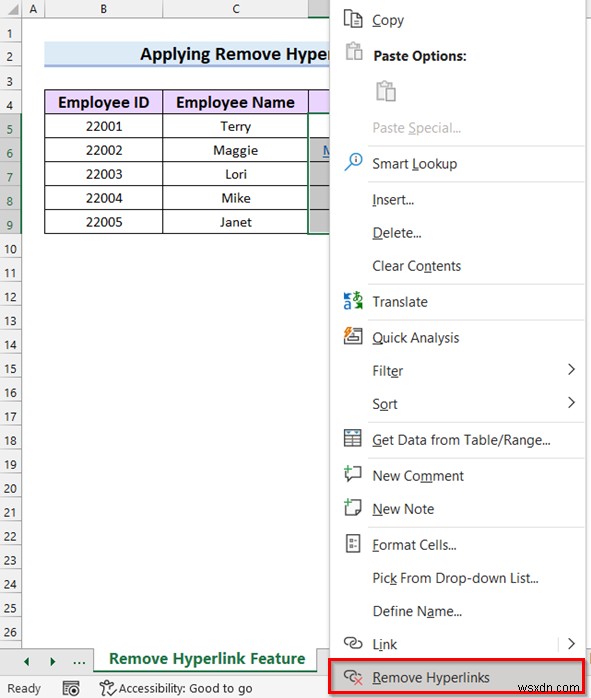
Task: Select Clear Contents menu entry
Action: [x=417, y=266]
